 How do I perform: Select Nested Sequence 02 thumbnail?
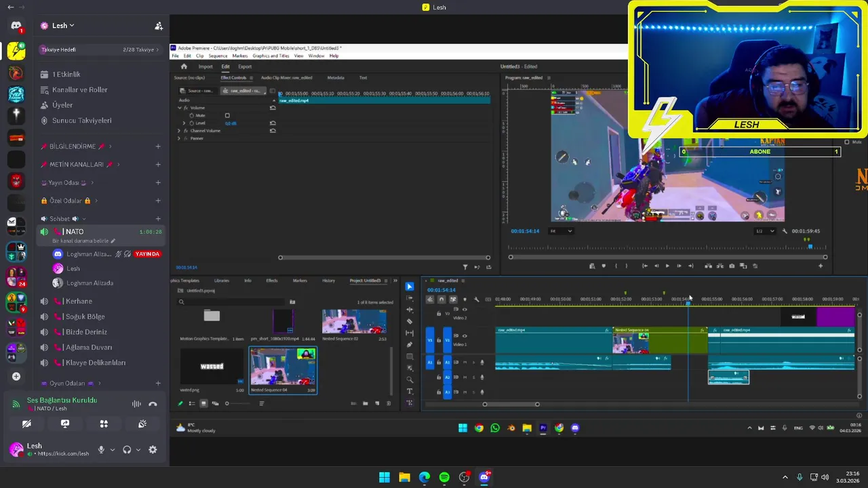pos(354,321)
